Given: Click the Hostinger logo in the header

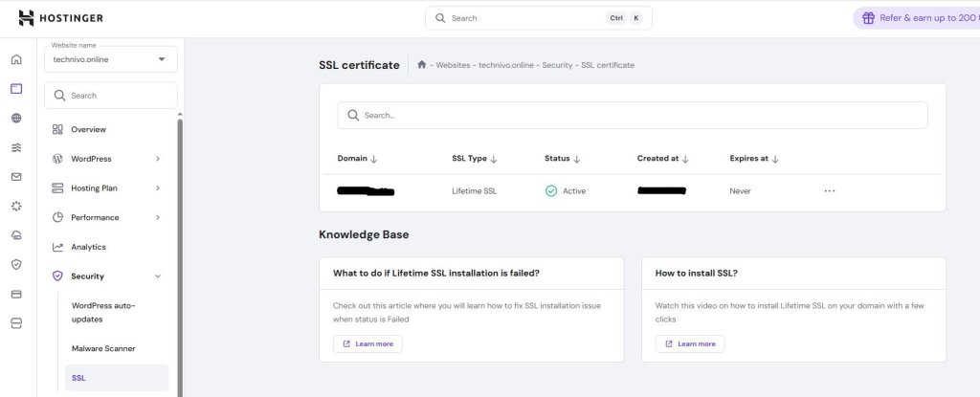Looking at the screenshot, I should 60,18.
